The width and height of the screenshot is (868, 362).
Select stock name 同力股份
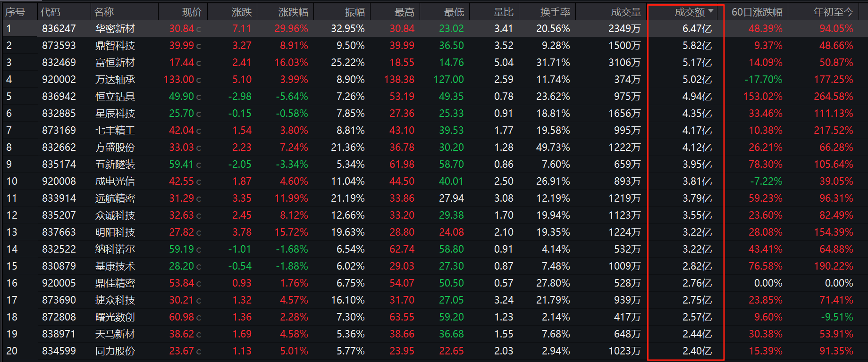pos(115,351)
